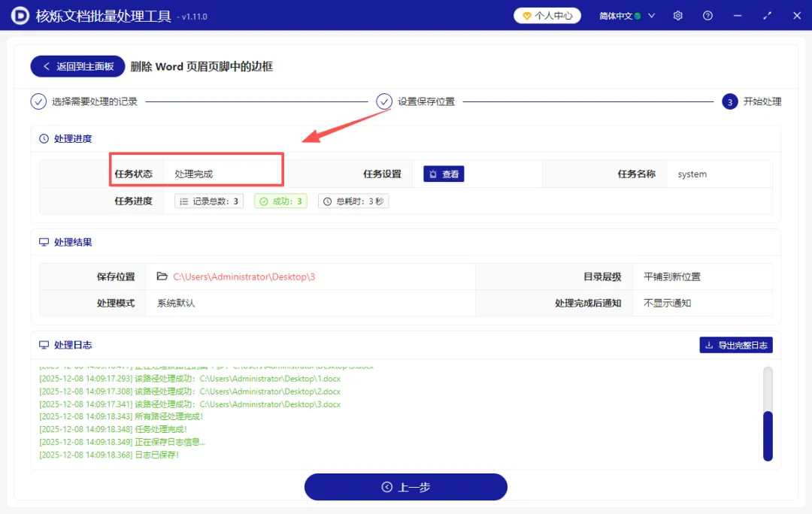
Task: Click the monitor icon beside 处理结果
Action: [x=44, y=242]
